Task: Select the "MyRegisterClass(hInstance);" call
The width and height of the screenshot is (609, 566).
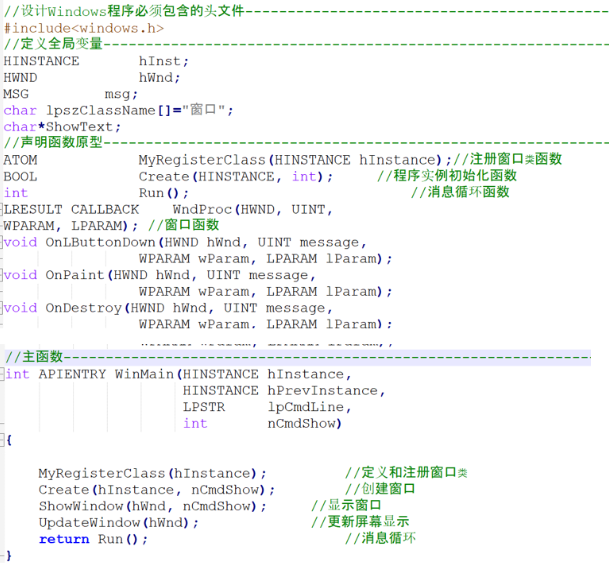Action: tap(152, 474)
